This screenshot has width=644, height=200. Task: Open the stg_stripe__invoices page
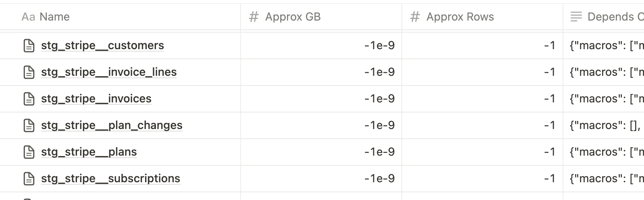(x=96, y=99)
